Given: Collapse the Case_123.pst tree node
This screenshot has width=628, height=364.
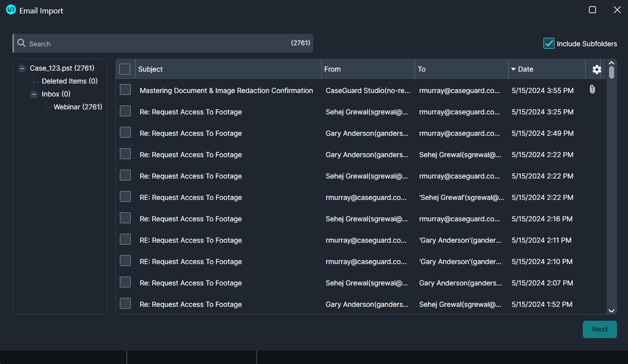Looking at the screenshot, I should click(22, 69).
